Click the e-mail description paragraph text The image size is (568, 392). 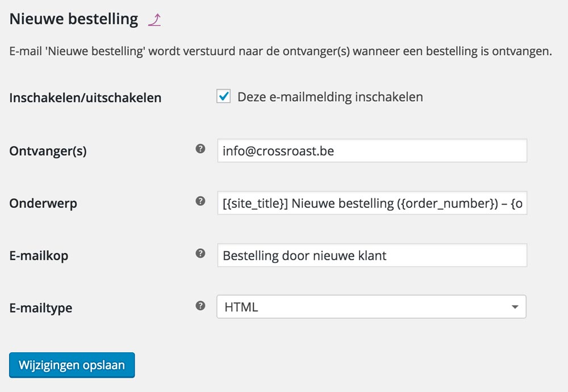click(281, 52)
